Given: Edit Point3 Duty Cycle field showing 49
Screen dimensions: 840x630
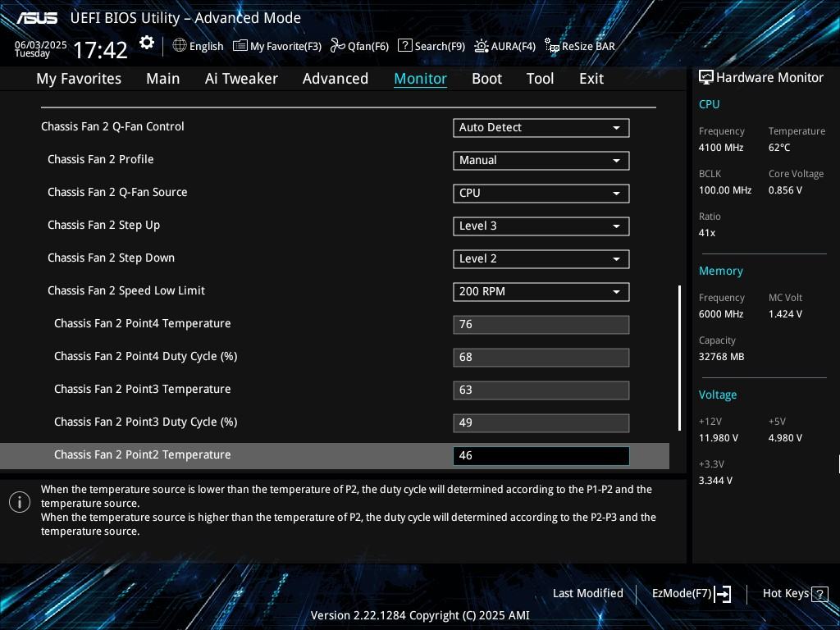Looking at the screenshot, I should (x=541, y=423).
